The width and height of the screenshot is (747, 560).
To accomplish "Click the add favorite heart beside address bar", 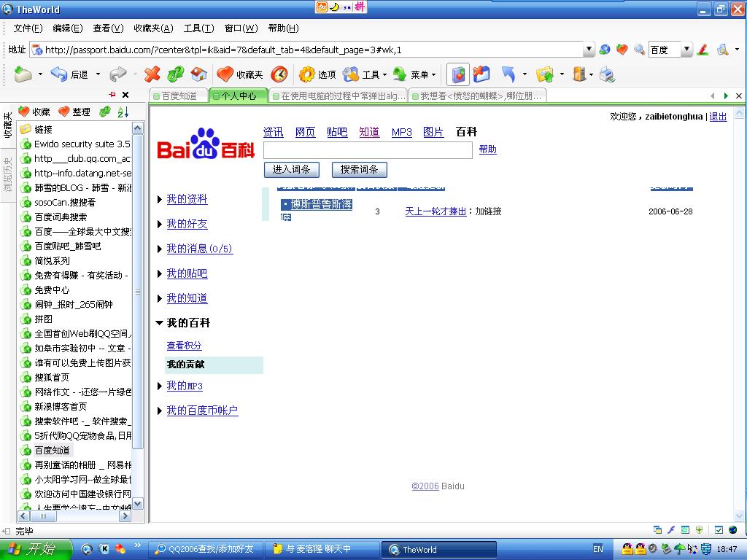I will pyautogui.click(x=622, y=50).
